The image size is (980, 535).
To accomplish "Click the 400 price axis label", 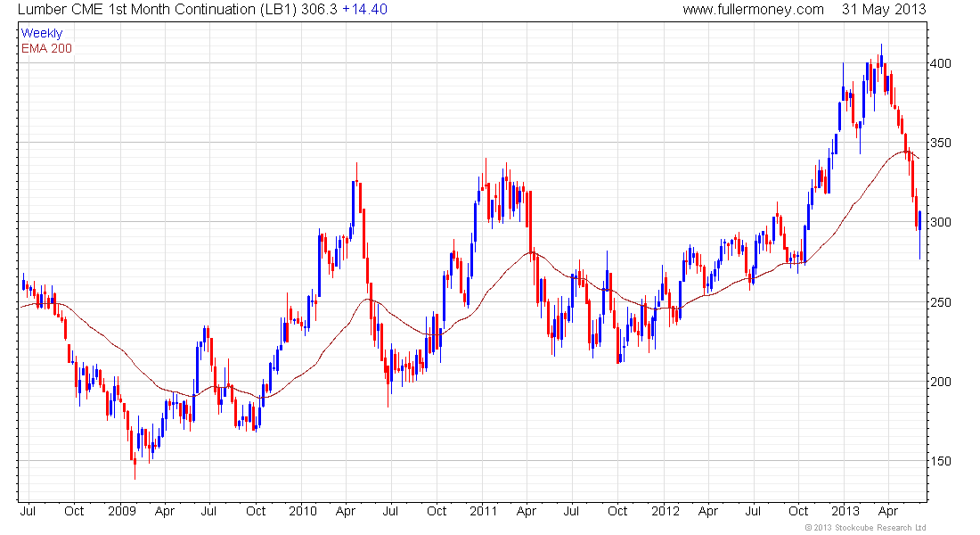I will (x=941, y=64).
